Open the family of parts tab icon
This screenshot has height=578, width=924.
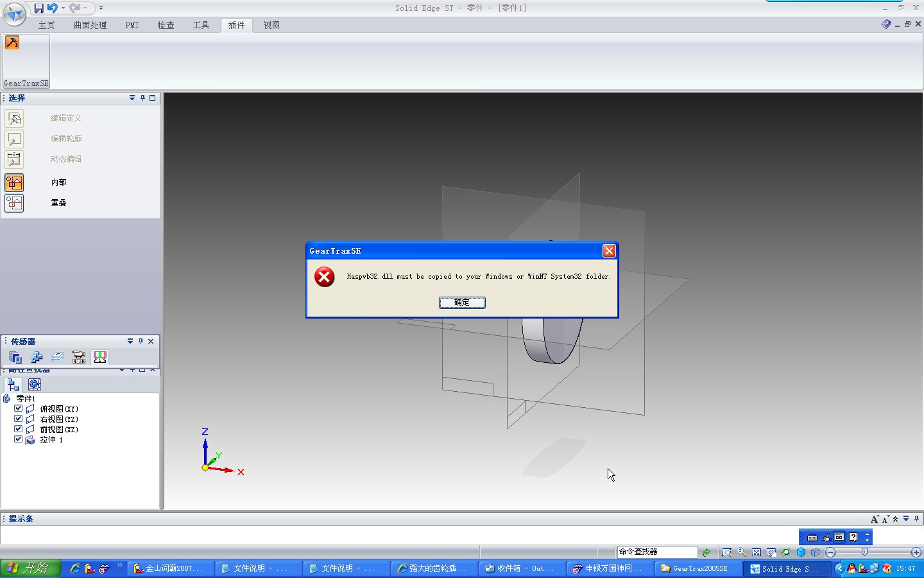37,358
